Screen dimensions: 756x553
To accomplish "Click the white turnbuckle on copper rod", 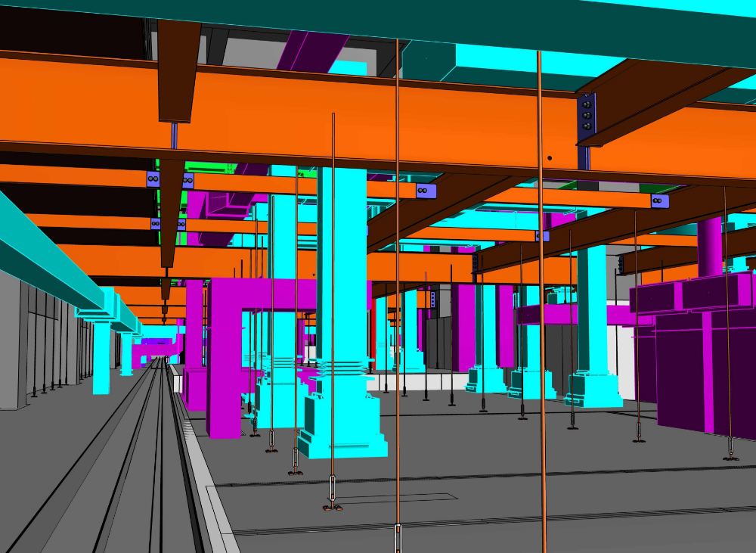I will point(332,489).
